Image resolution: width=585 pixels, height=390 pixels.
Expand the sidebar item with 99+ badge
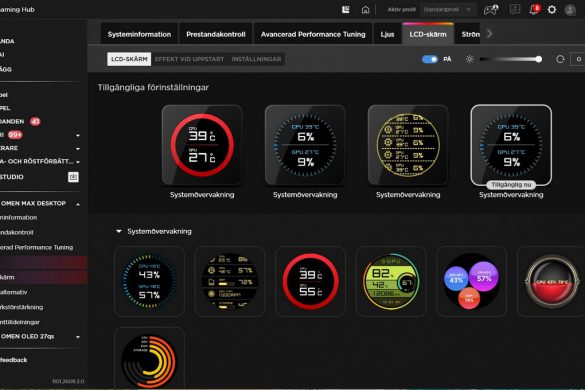pos(78,135)
